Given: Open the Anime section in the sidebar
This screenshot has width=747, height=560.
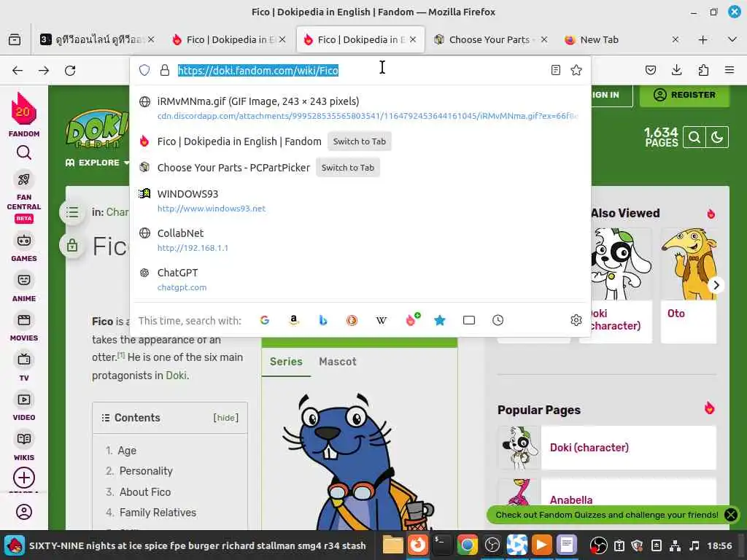Looking at the screenshot, I should pos(24,287).
